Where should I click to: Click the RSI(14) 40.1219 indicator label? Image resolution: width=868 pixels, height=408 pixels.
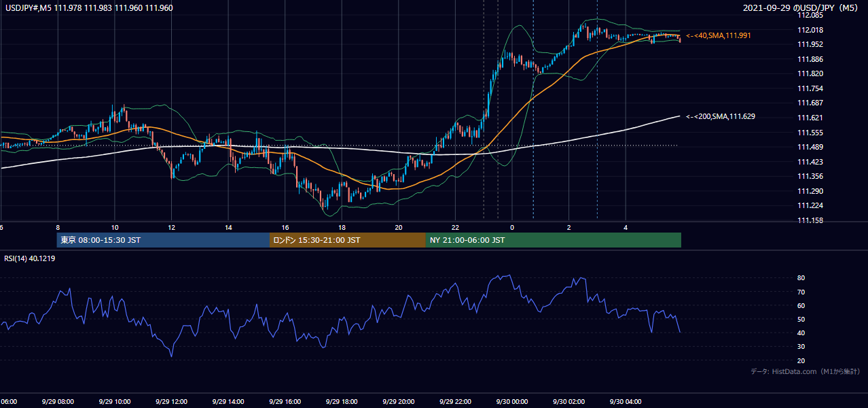coord(30,258)
